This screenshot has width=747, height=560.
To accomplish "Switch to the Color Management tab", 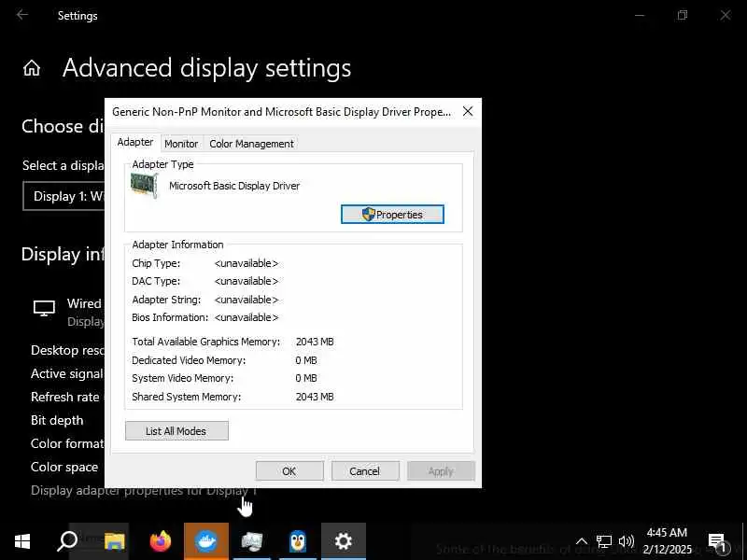I will click(x=251, y=144).
